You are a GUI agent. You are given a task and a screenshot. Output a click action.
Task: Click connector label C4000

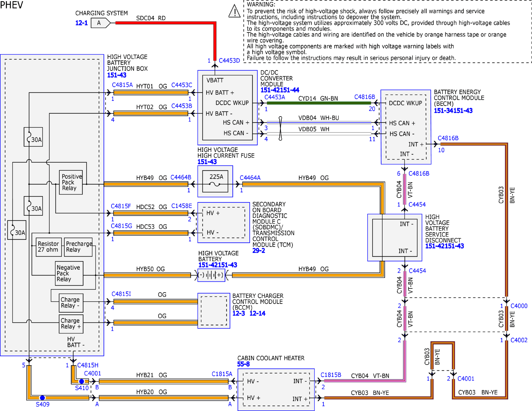519,306
